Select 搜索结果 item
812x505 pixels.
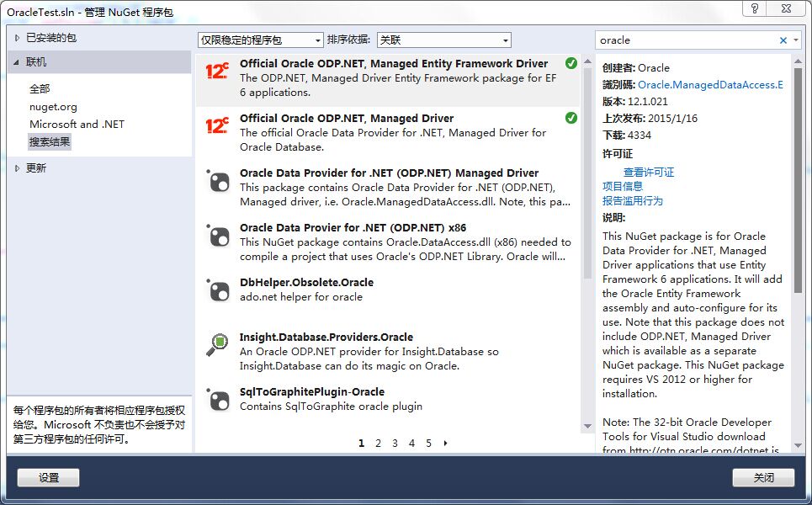pos(50,142)
